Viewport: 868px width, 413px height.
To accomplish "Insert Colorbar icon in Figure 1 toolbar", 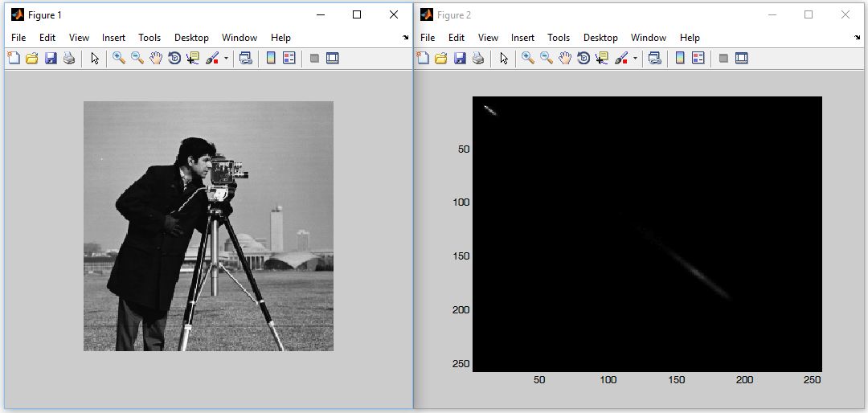I will (271, 58).
